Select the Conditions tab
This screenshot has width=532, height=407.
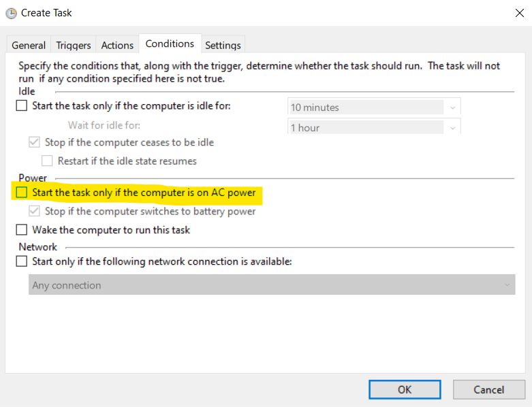[170, 44]
